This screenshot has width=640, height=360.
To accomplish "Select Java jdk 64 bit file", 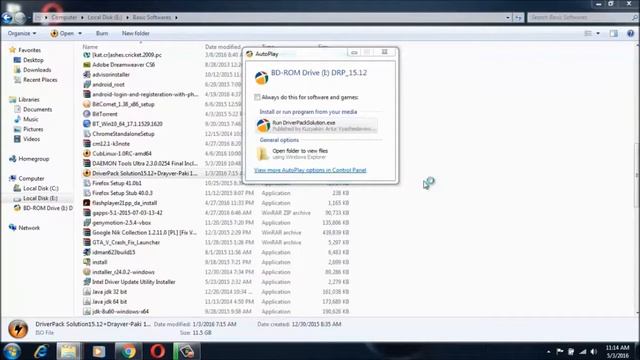I will pos(109,302).
